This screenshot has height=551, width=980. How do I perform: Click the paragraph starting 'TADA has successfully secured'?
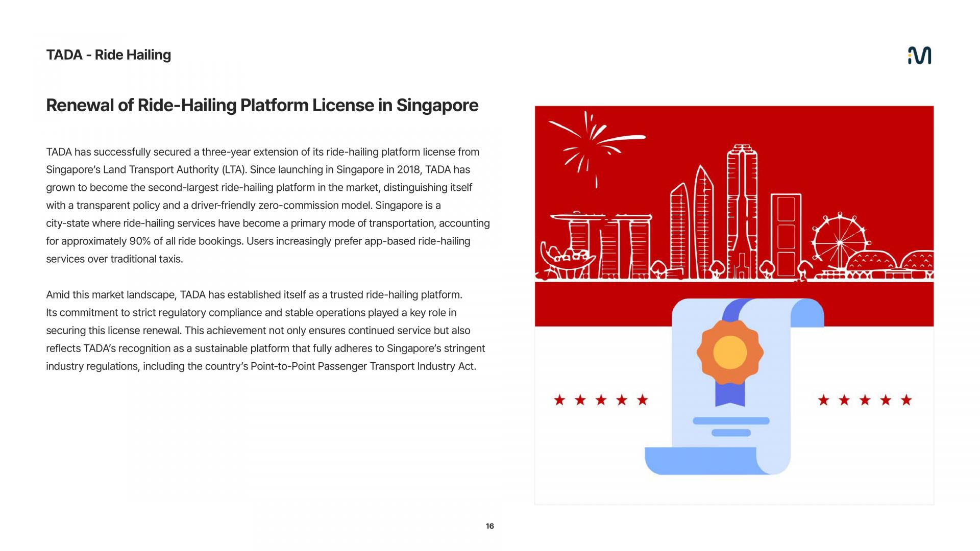coord(268,206)
